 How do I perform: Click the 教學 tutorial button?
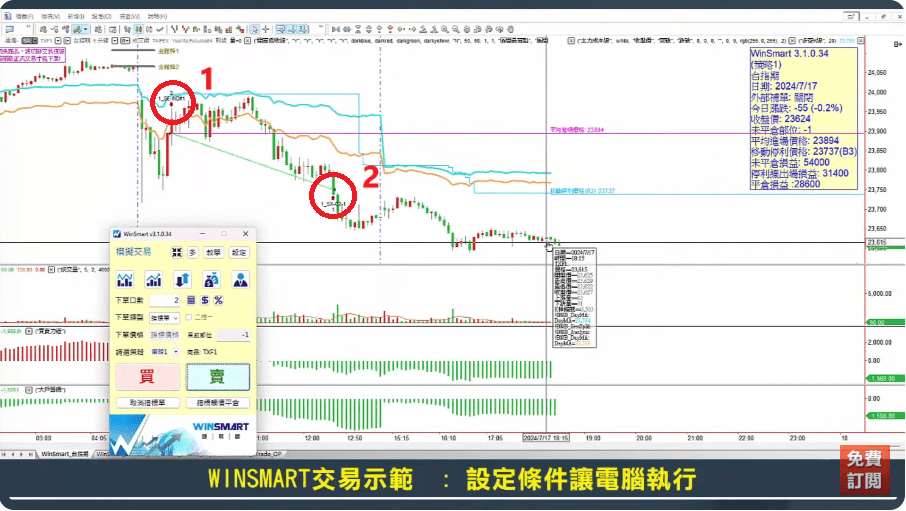pyautogui.click(x=213, y=253)
